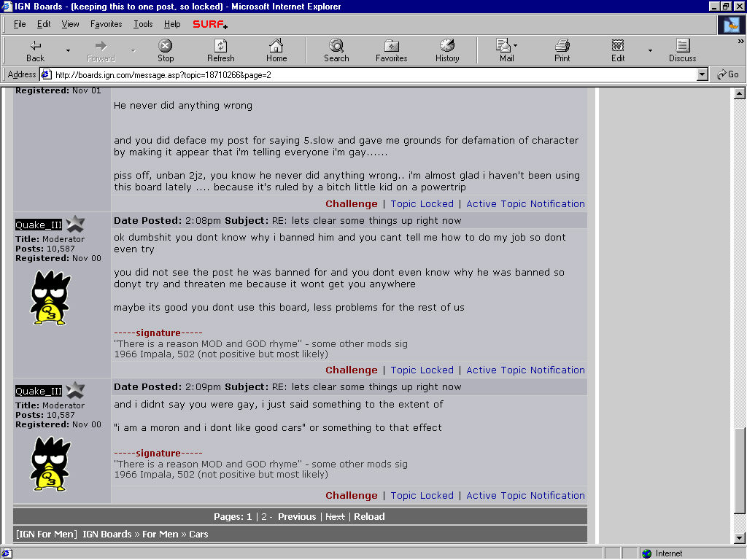Screen dimensions: 747x560
Task: Open the Favorites menu
Action: (x=107, y=24)
